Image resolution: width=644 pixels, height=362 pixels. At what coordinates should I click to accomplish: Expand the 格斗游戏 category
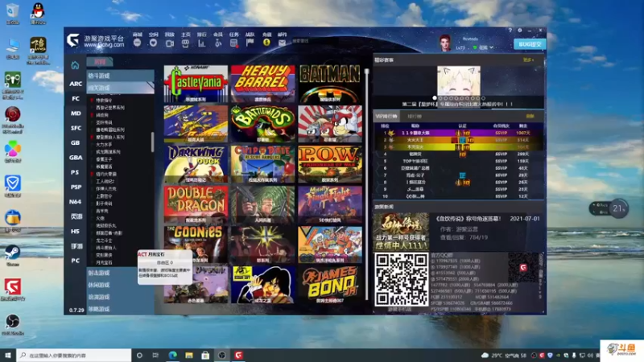pos(120,76)
